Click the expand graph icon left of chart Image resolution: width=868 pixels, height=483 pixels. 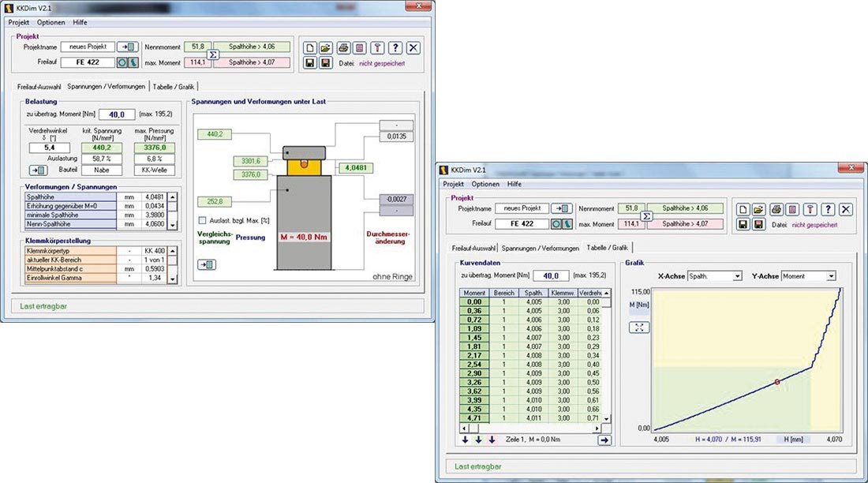[640, 328]
